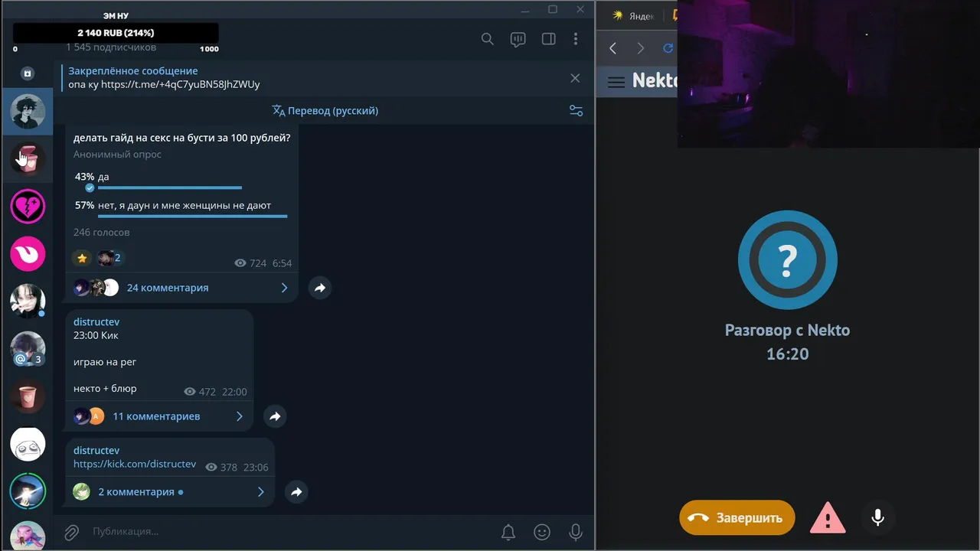Open chat with white meme face avatar
This screenshot has width=980, height=551.
coord(28,444)
